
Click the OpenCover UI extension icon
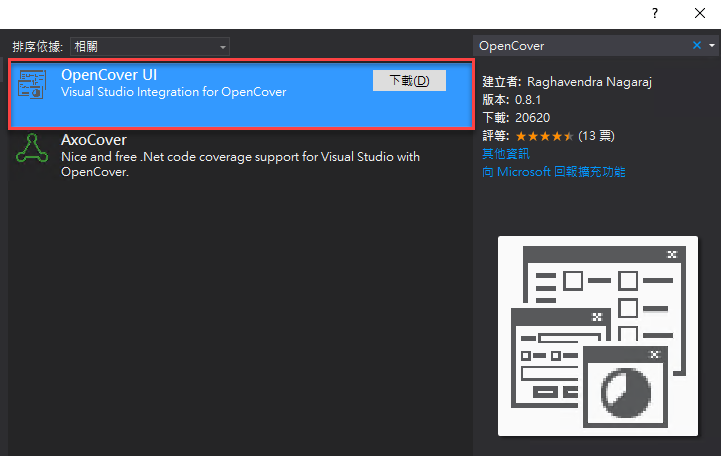[x=32, y=84]
